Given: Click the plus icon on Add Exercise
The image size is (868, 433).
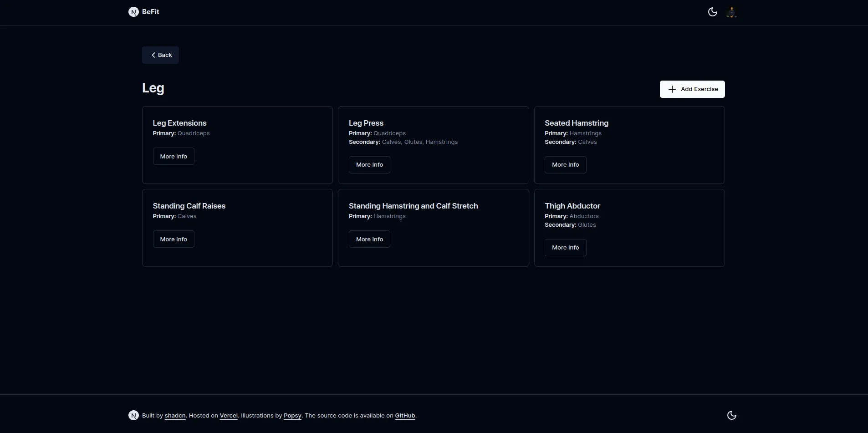Looking at the screenshot, I should coord(672,89).
